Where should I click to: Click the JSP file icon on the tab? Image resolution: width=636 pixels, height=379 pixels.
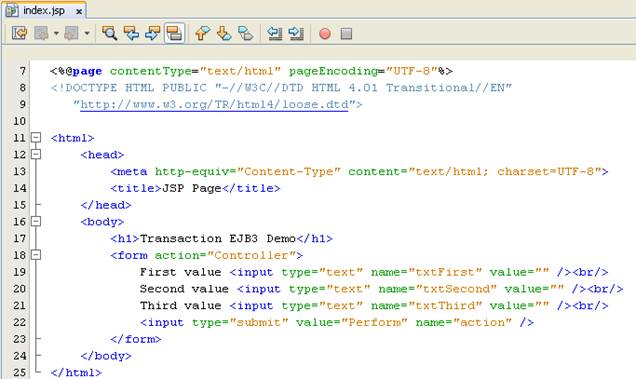tap(12, 11)
